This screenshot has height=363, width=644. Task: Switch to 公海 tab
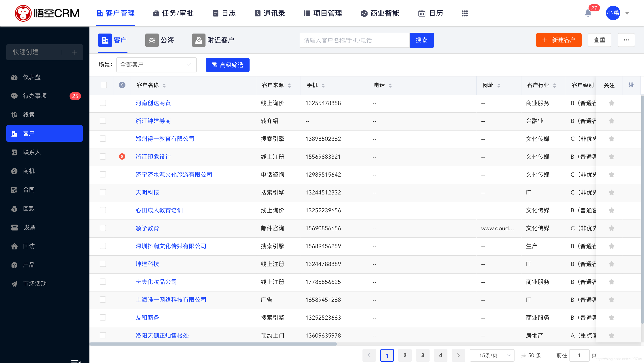pos(161,40)
